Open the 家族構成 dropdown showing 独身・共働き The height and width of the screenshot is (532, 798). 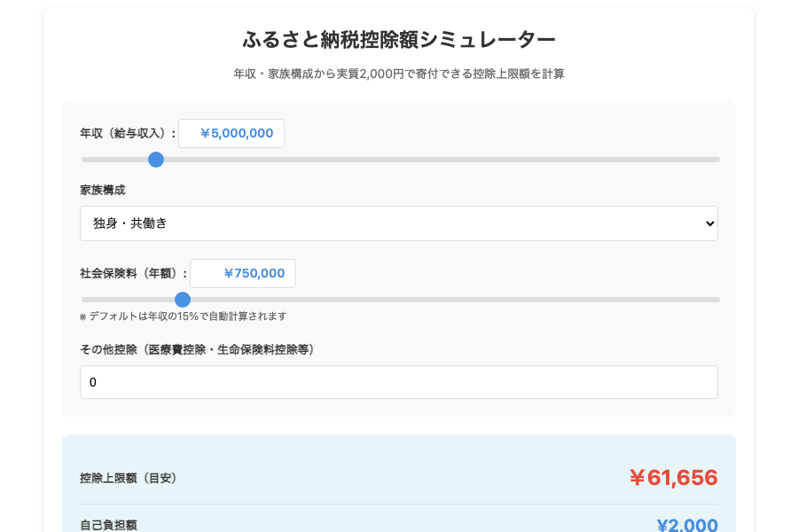pos(398,223)
